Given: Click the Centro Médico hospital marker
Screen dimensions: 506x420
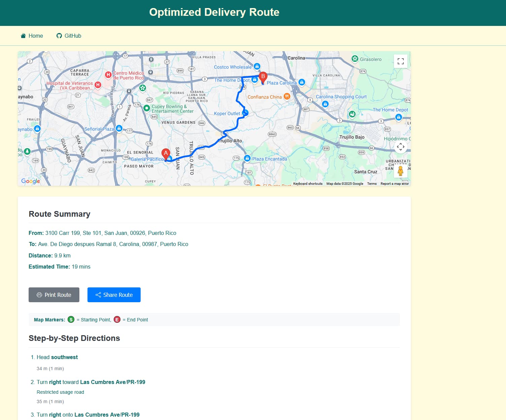Looking at the screenshot, I should click(x=108, y=75).
